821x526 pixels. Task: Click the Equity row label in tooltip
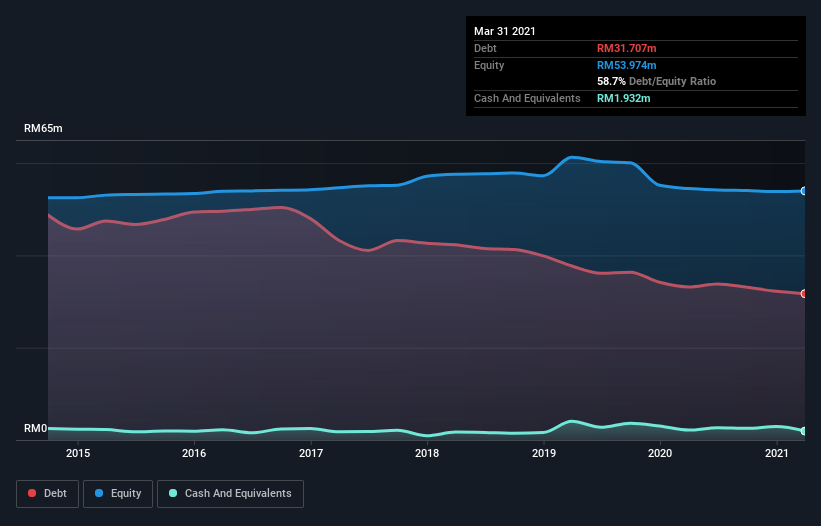pyautogui.click(x=489, y=65)
